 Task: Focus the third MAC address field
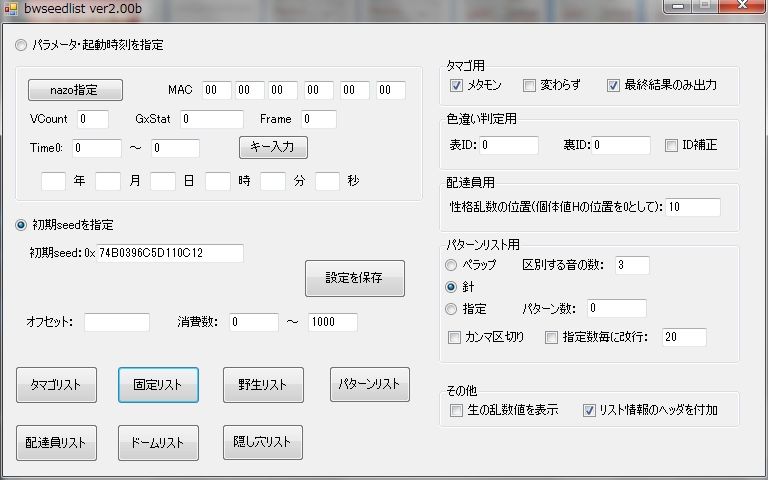point(283,90)
